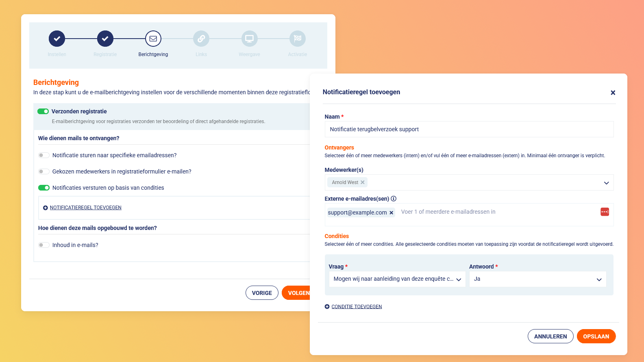Open the Registratie step checkmark icon
The height and width of the screenshot is (362, 644).
105,39
